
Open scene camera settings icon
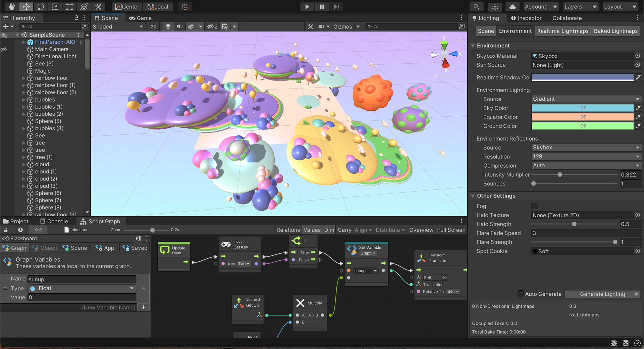(x=321, y=26)
